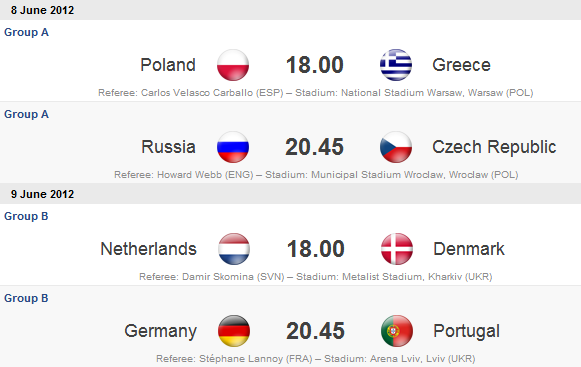Open the Group A link above Russia match

pos(26,114)
